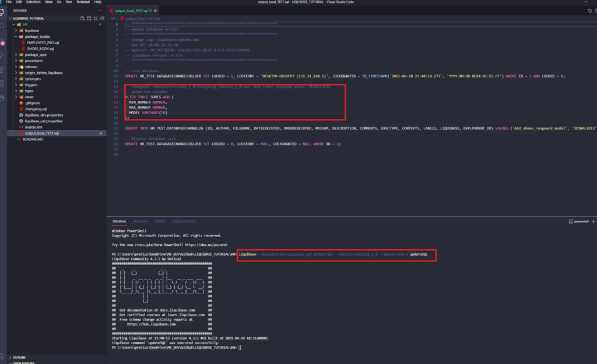
Task: Click output_local_TEST.sql in the breadcrumb
Action: coord(142,18)
